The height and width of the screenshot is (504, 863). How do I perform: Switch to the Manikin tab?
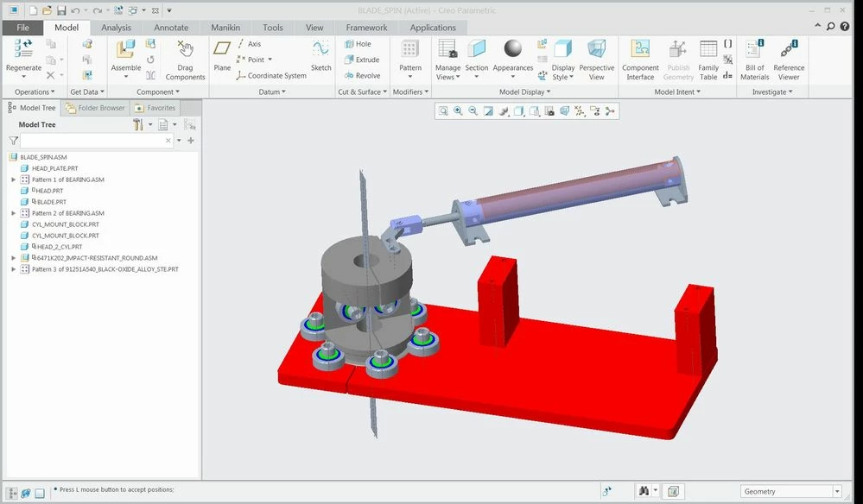[x=225, y=28]
